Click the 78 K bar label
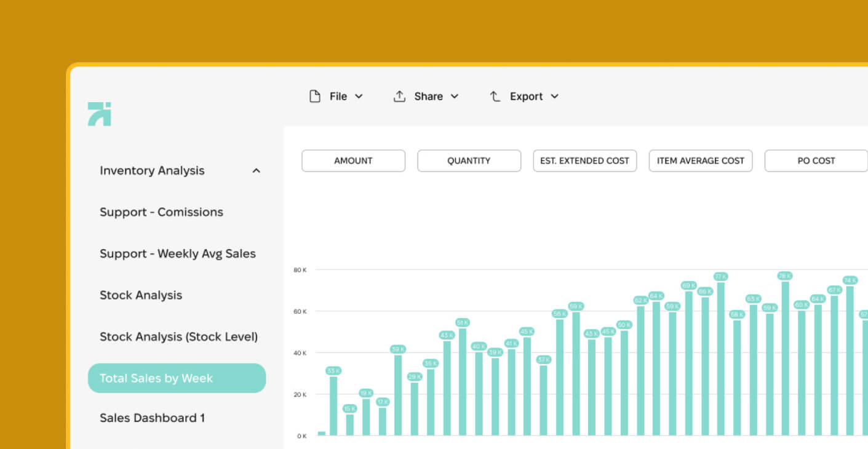The image size is (868, 449). click(784, 276)
